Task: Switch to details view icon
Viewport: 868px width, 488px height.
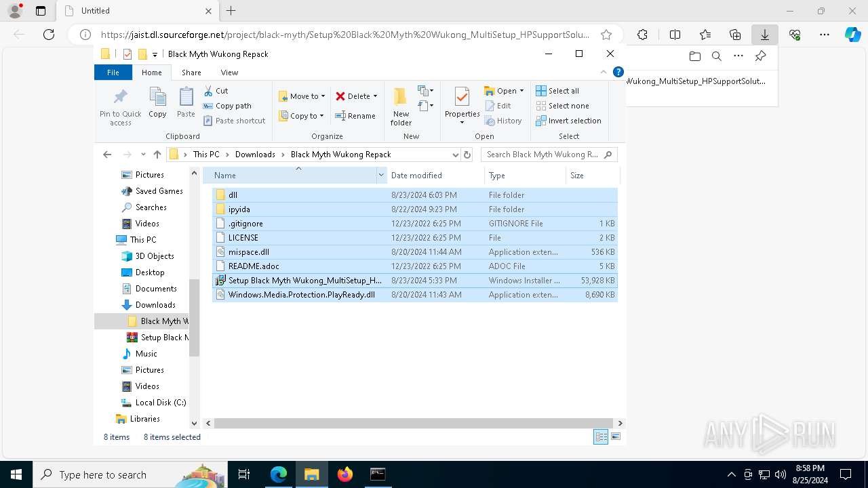Action: click(x=601, y=437)
